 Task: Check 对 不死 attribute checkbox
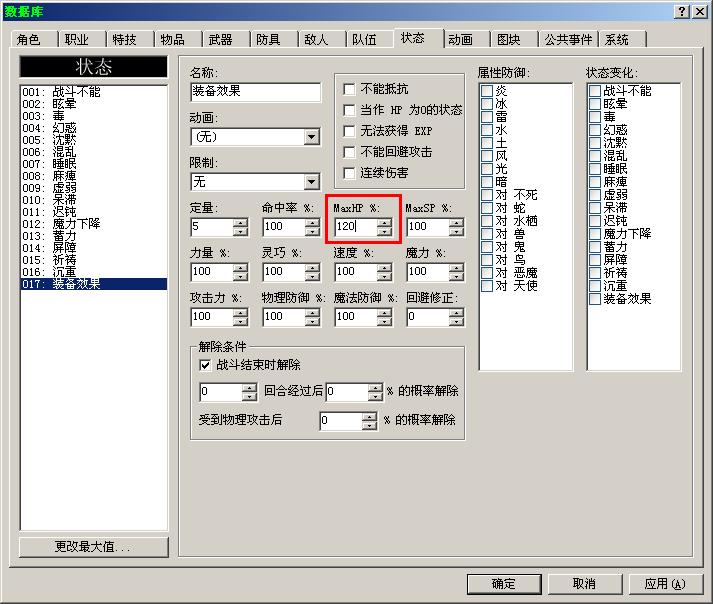(487, 195)
